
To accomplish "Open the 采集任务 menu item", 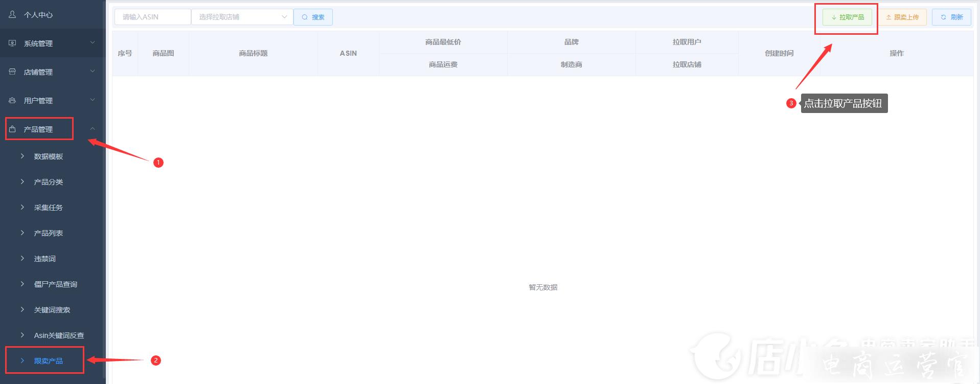I will coord(49,208).
